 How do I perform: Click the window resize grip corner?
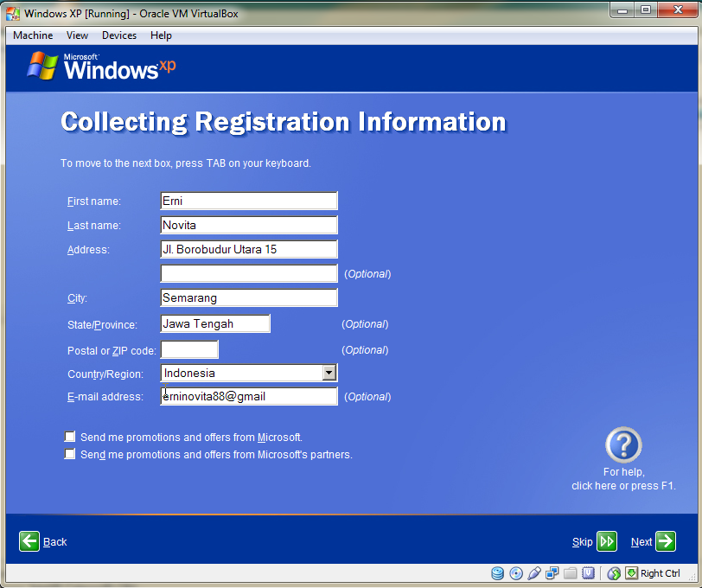(692, 578)
